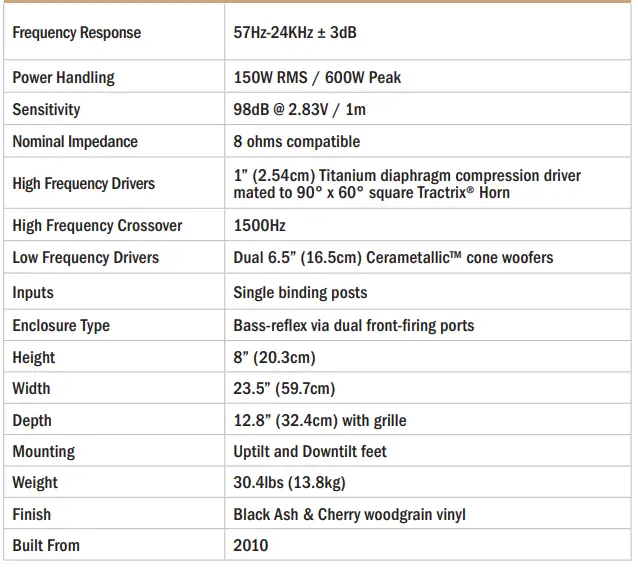Click the Sensitivity label
This screenshot has height=567, width=638.
coord(46,109)
